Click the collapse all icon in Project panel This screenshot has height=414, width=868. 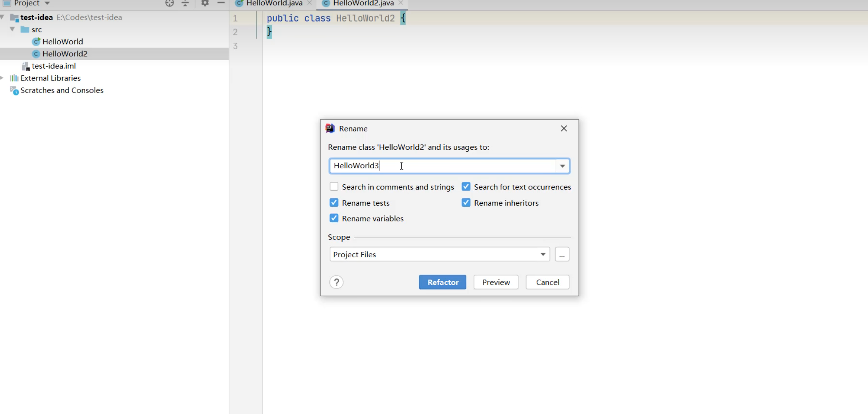pos(185,3)
